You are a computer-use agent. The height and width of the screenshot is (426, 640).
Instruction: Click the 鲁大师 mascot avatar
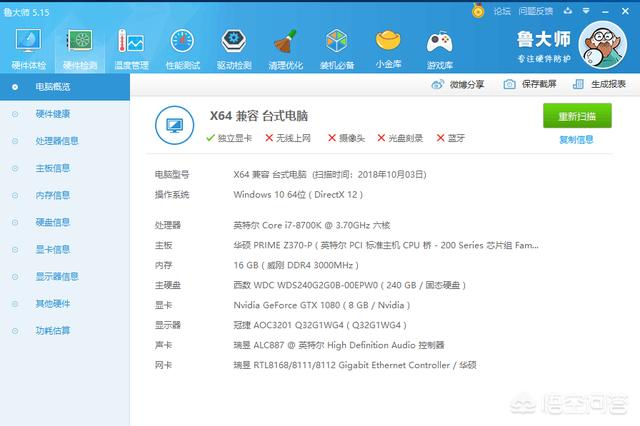tap(603, 45)
